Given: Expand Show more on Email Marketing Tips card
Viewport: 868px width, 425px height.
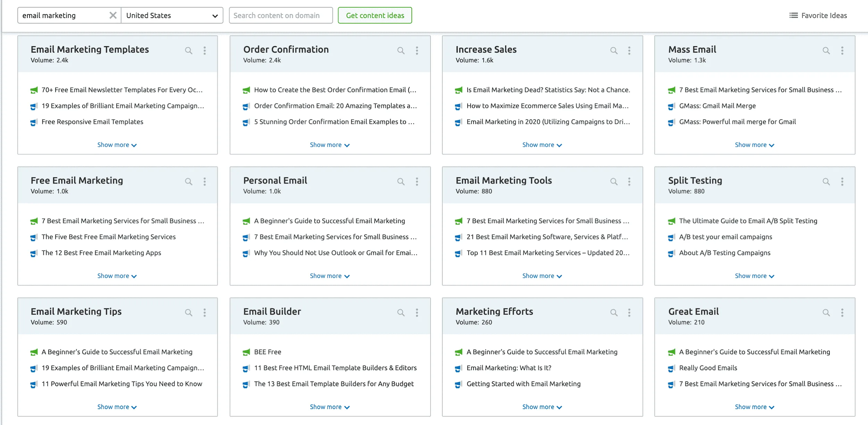Looking at the screenshot, I should 117,407.
